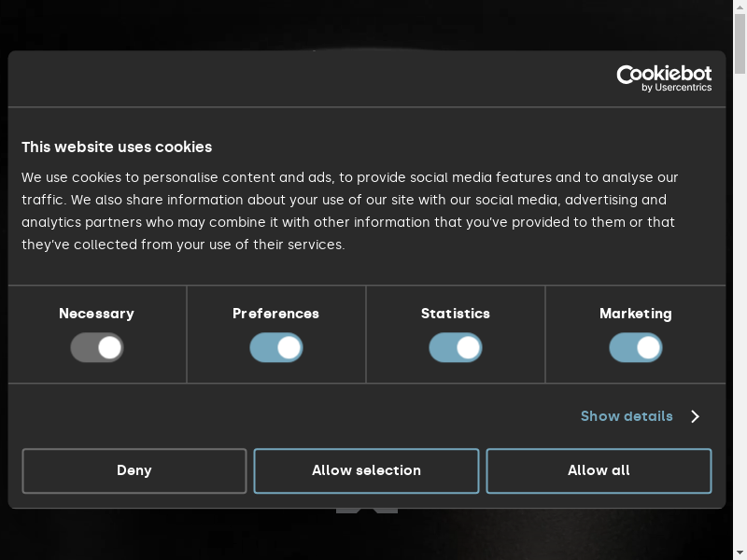Click the partially hidden logo below the dialog
Screen dimensions: 747x560
(x=367, y=511)
